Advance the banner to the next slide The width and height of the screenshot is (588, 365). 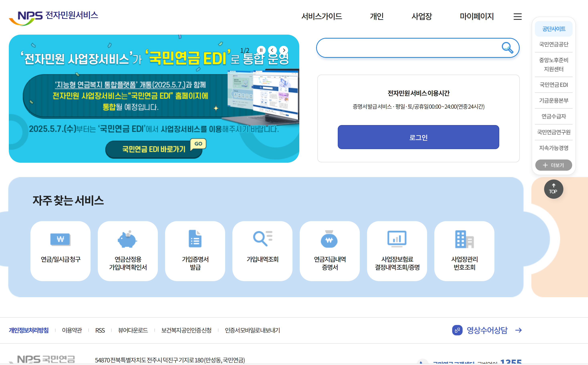tap(284, 50)
